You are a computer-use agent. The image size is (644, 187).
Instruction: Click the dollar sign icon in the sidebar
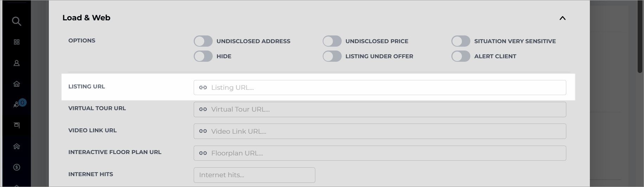click(x=17, y=167)
